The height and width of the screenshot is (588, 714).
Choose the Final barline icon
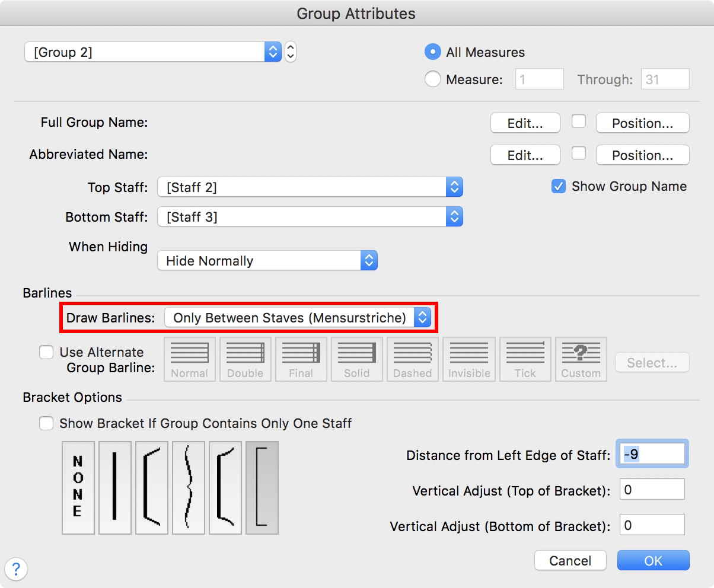pos(301,359)
